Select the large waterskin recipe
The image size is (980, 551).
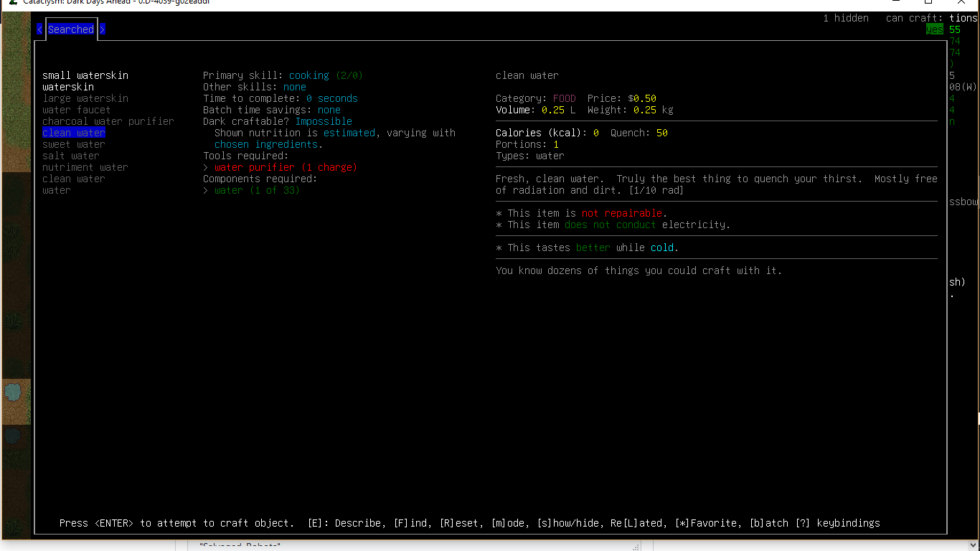click(85, 98)
